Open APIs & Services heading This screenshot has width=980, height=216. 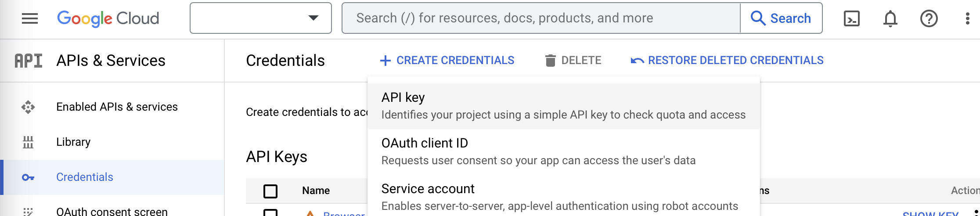pyautogui.click(x=111, y=61)
